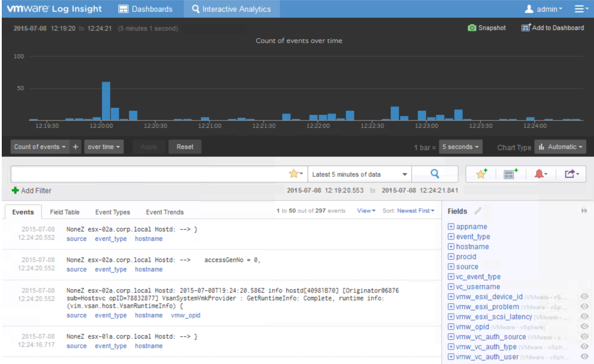Screen dimensions: 594x364
Task: Click inside the search query field
Action: pyautogui.click(x=147, y=174)
